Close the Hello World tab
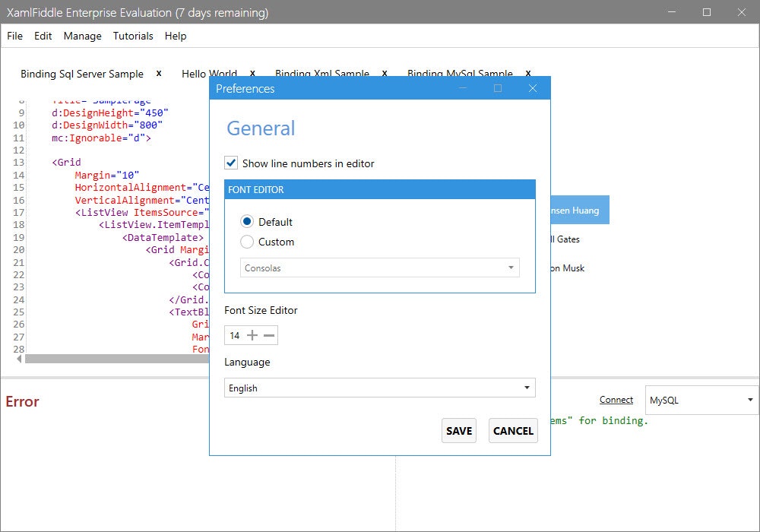 tap(252, 73)
